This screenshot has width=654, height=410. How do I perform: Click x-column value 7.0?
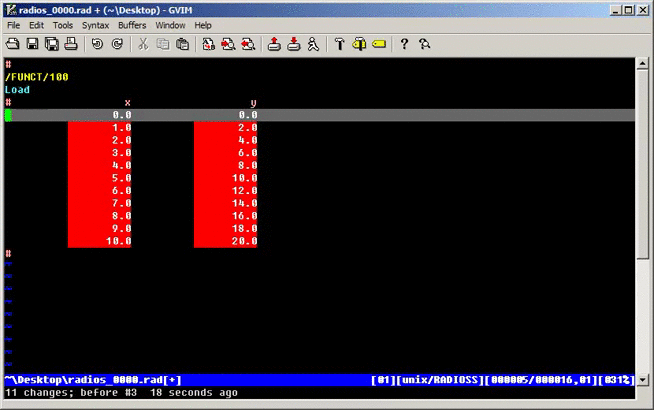[x=122, y=203]
